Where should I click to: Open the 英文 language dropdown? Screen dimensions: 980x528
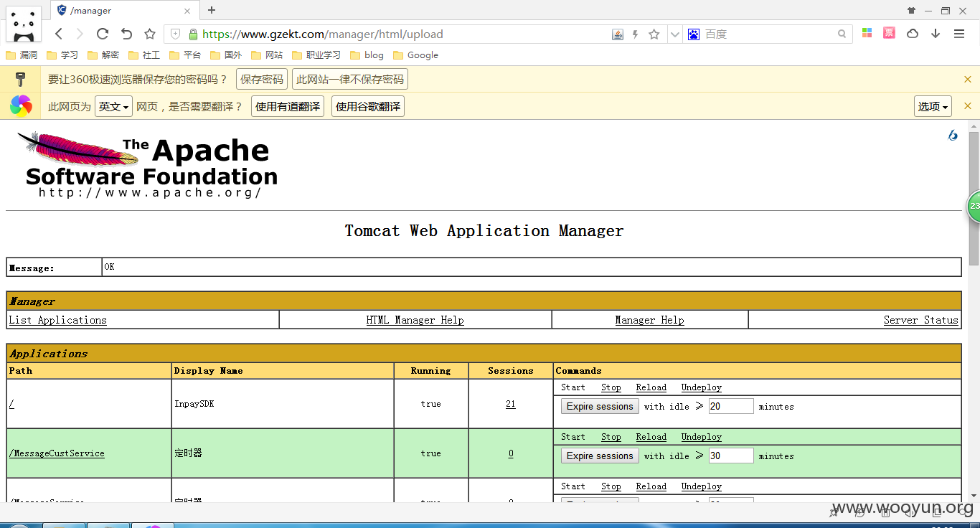[x=114, y=107]
